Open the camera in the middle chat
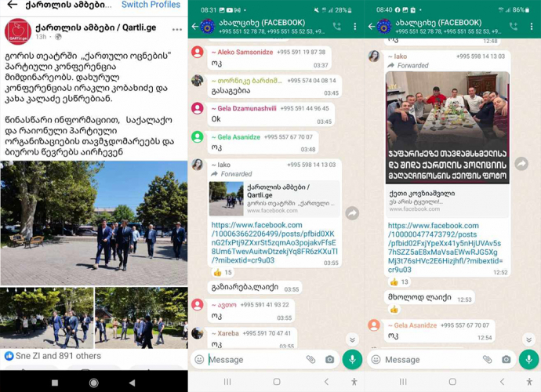 329,360
